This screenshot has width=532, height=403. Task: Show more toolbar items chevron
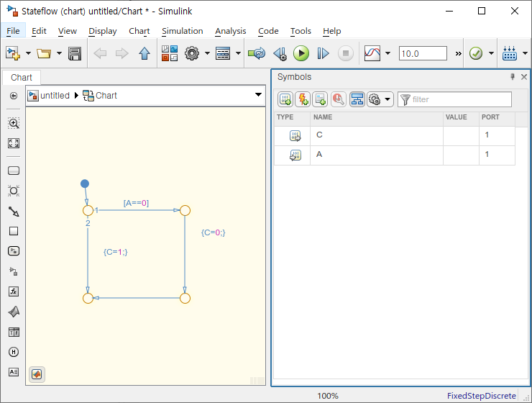point(458,53)
